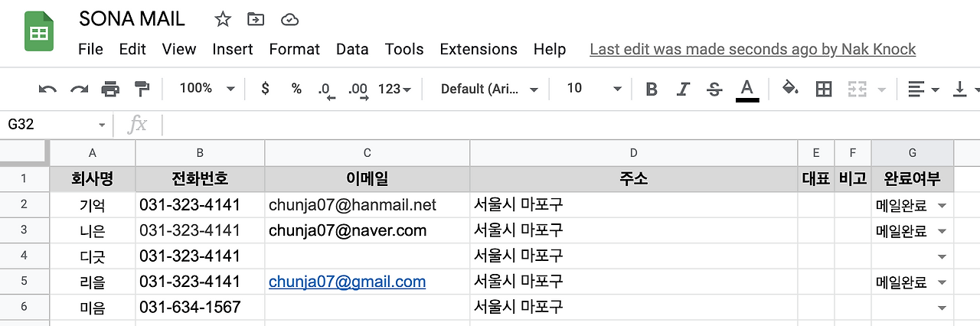Open 완료여부 dropdown in row 4

[x=942, y=256]
